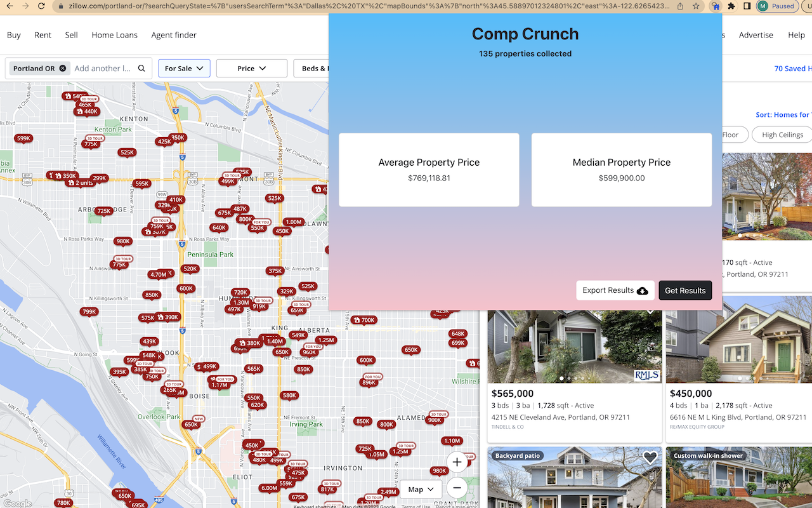Expand the Price filter dropdown
812x508 pixels.
(252, 69)
